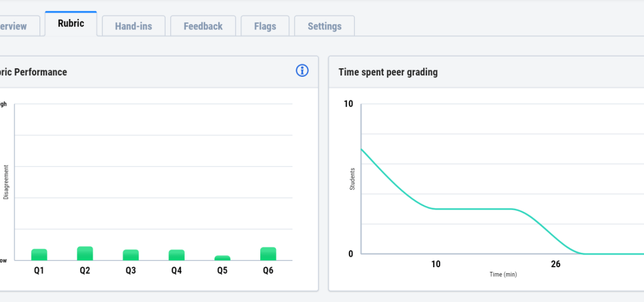Image resolution: width=644 pixels, height=302 pixels.
Task: Click the partially visible Overview tab
Action: 16,26
